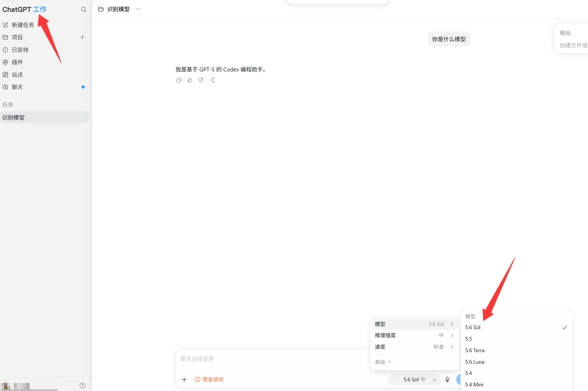Click the Plugins icon in sidebar
This screenshot has width=588, height=391.
5,62
